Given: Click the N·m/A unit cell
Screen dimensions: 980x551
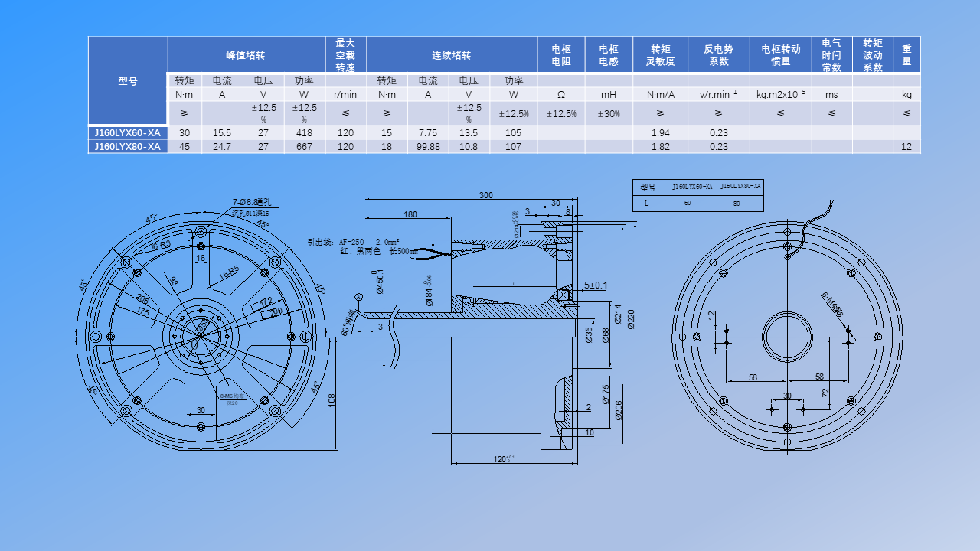Looking at the screenshot, I should (660, 94).
